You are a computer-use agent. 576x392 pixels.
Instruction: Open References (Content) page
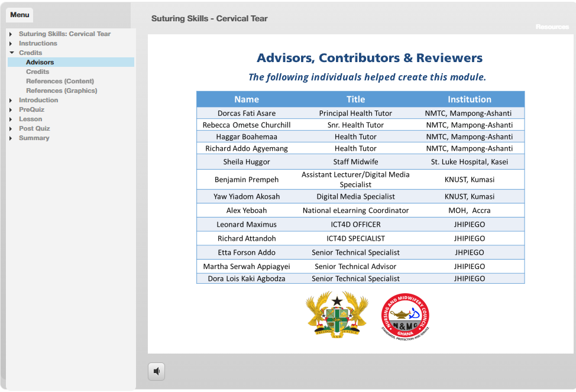click(x=60, y=81)
